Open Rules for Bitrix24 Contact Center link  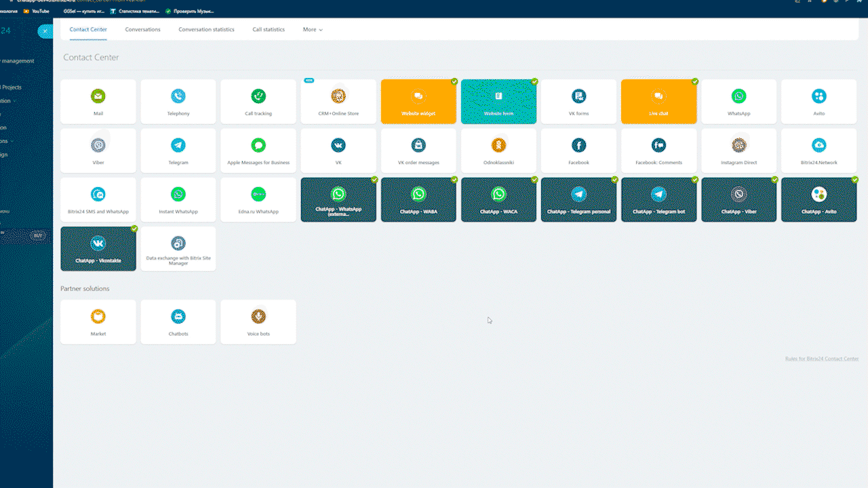tap(822, 359)
